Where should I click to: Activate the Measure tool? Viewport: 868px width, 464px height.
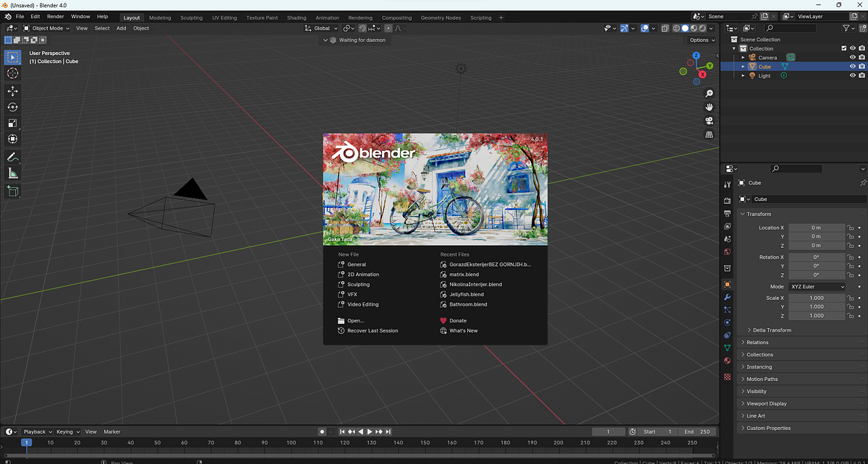pos(12,173)
